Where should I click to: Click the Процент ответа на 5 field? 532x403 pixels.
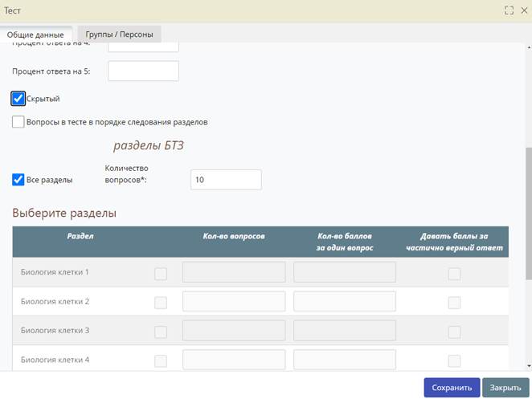[x=143, y=71]
